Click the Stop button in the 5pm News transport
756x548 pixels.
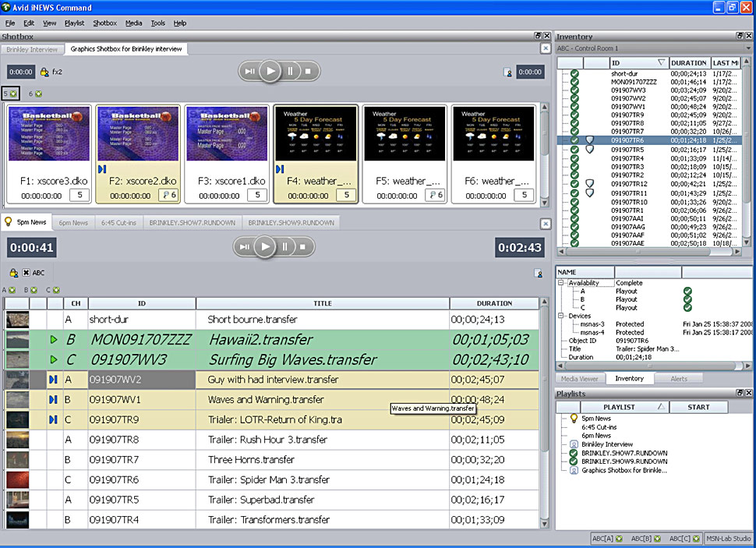[x=303, y=247]
